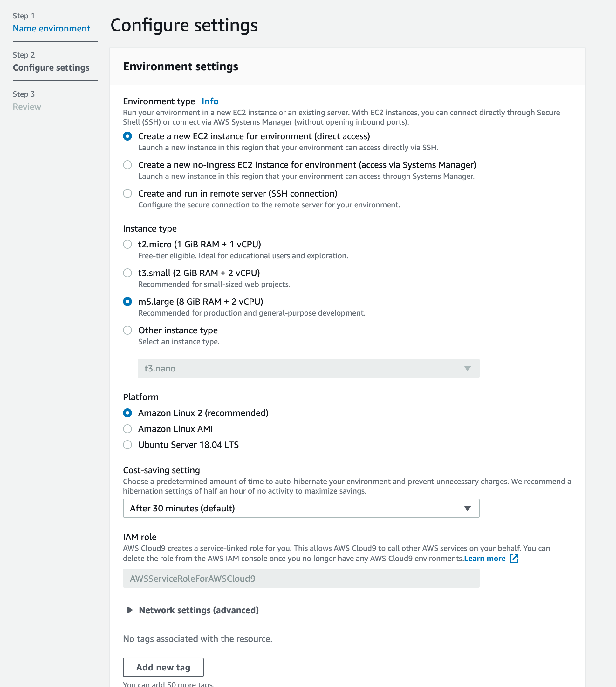This screenshot has height=687, width=616.
Task: Click the AWSServiceRoleForAWSCloud9 IAM role field
Action: [x=301, y=578]
